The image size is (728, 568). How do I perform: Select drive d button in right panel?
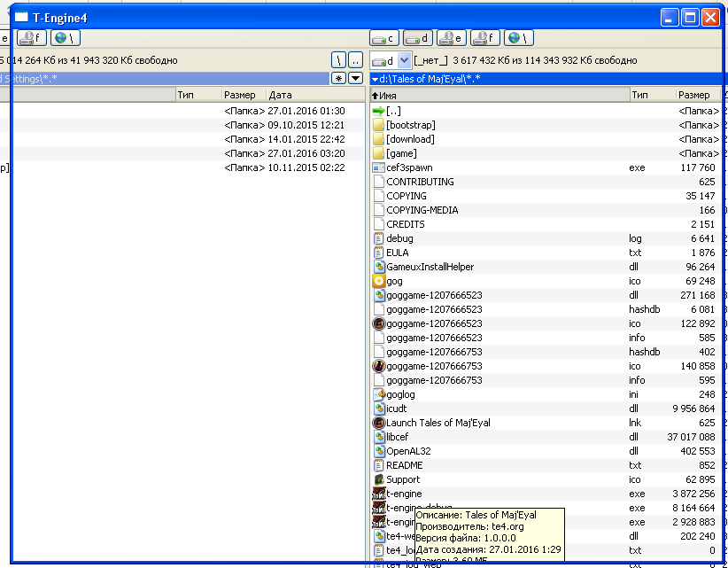tap(417, 37)
